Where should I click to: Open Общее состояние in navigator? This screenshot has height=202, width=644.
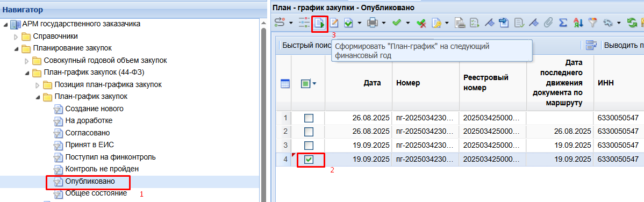pyautogui.click(x=96, y=193)
